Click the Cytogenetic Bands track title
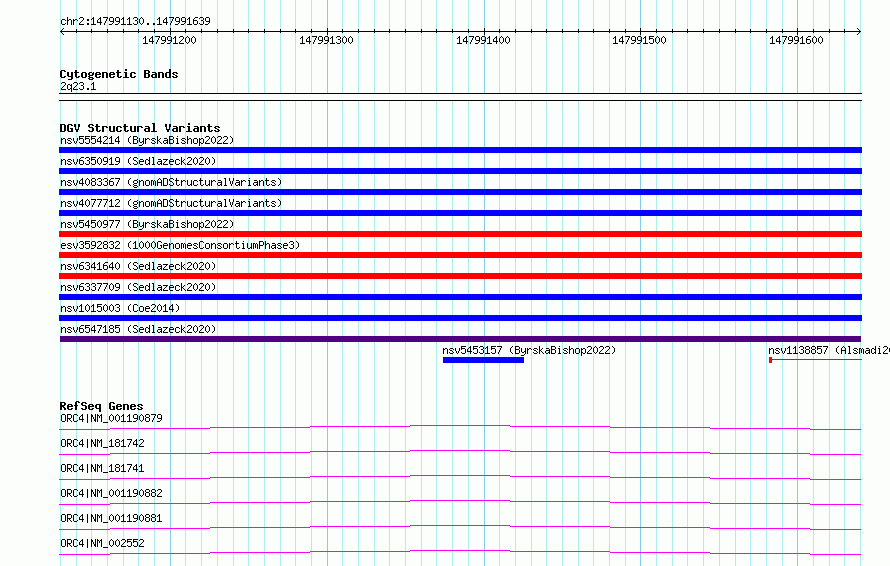 click(119, 74)
